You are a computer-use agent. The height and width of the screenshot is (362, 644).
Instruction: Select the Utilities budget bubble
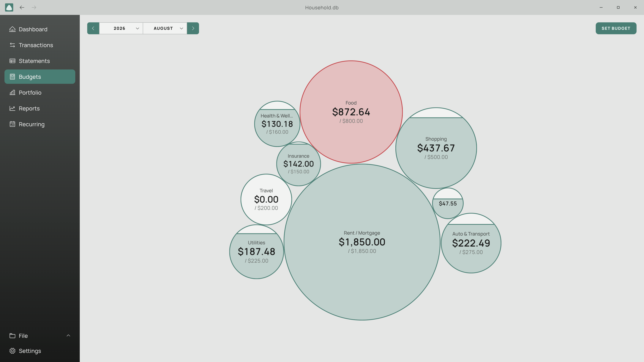click(x=256, y=252)
